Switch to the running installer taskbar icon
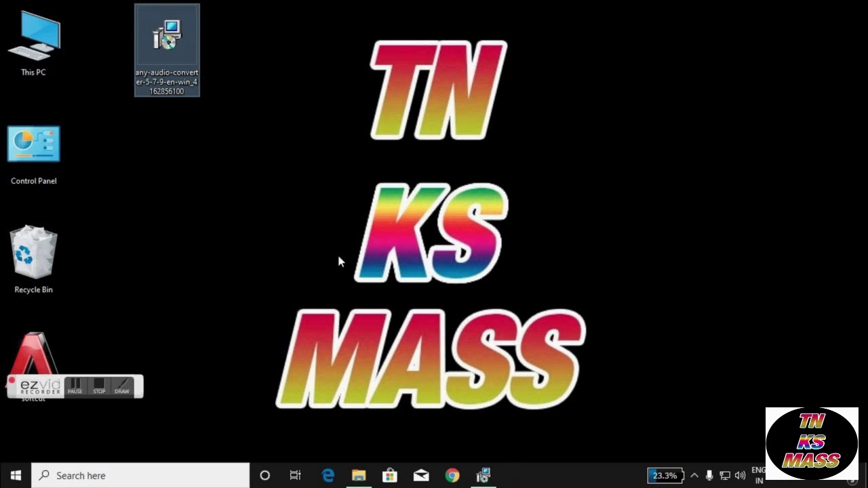 click(x=484, y=475)
